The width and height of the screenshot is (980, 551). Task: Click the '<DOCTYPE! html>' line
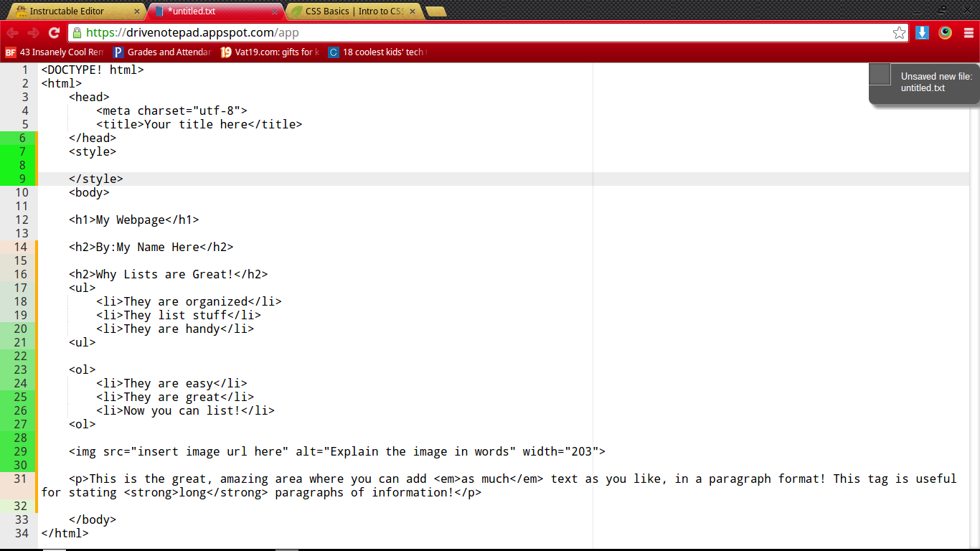pyautogui.click(x=93, y=70)
